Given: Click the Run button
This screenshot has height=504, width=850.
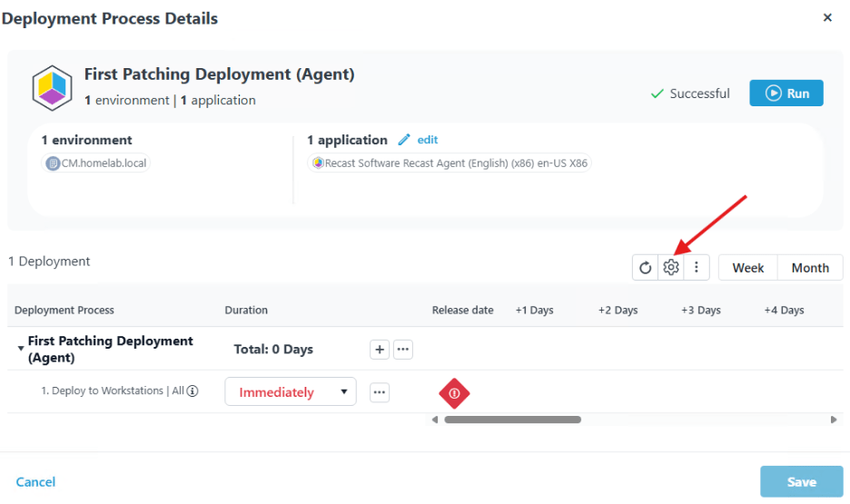Looking at the screenshot, I should pyautogui.click(x=786, y=94).
